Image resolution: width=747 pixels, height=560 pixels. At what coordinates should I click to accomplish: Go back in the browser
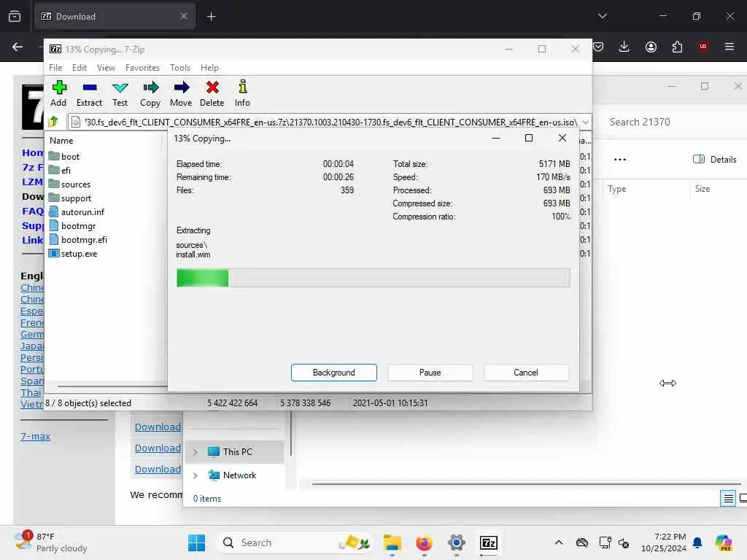tap(18, 47)
